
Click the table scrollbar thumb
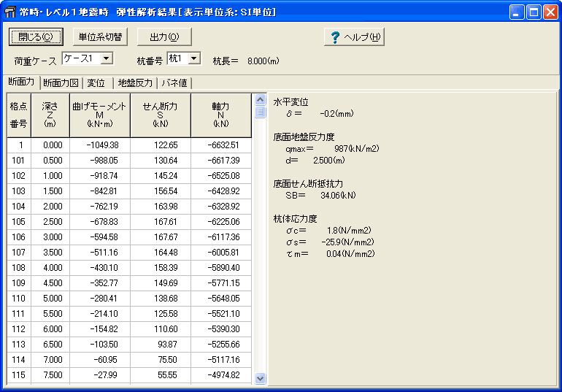click(x=261, y=112)
